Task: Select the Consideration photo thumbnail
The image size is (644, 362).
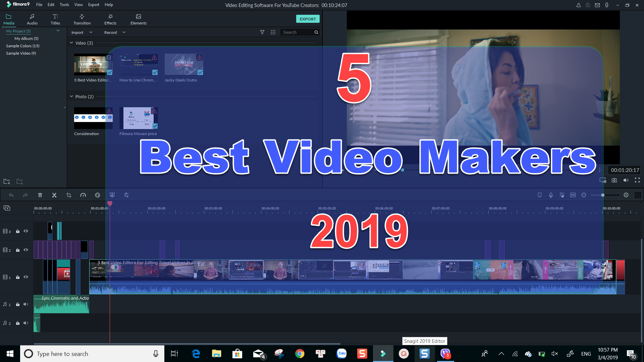Action: (93, 118)
